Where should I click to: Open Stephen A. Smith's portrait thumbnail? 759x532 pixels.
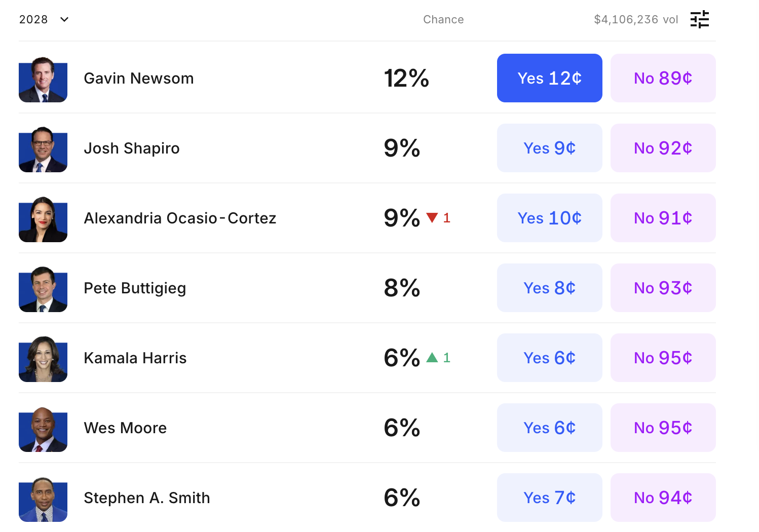coord(43,499)
